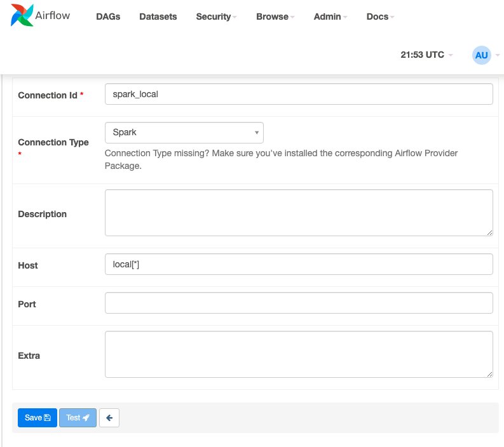Click the Extra textarea resize handle

[x=489, y=375]
